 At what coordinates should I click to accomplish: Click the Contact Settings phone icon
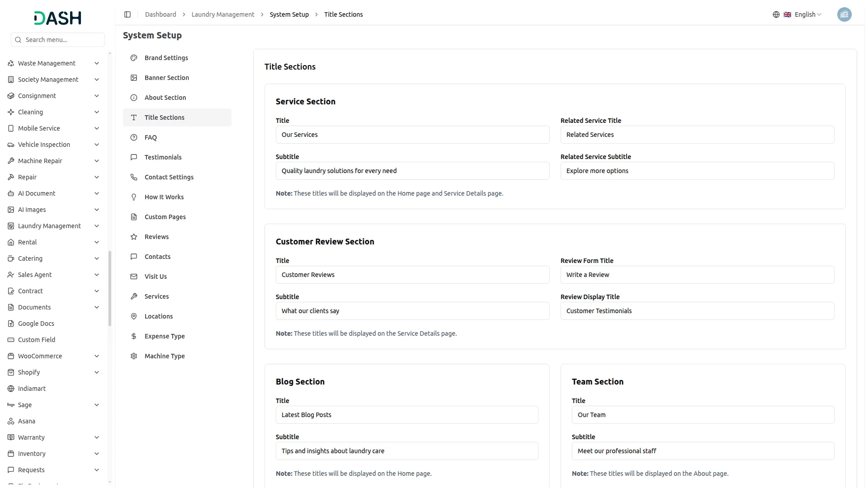tap(133, 177)
